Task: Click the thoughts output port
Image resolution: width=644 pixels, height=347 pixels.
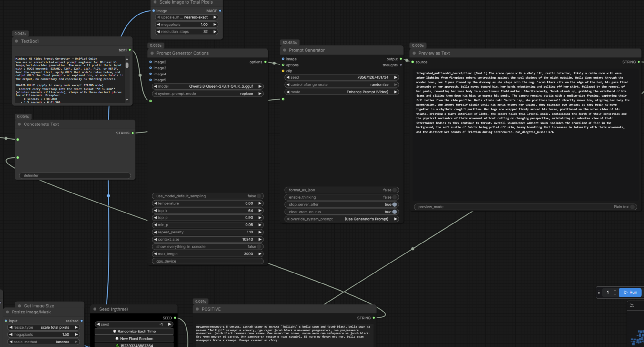Action: [x=401, y=65]
